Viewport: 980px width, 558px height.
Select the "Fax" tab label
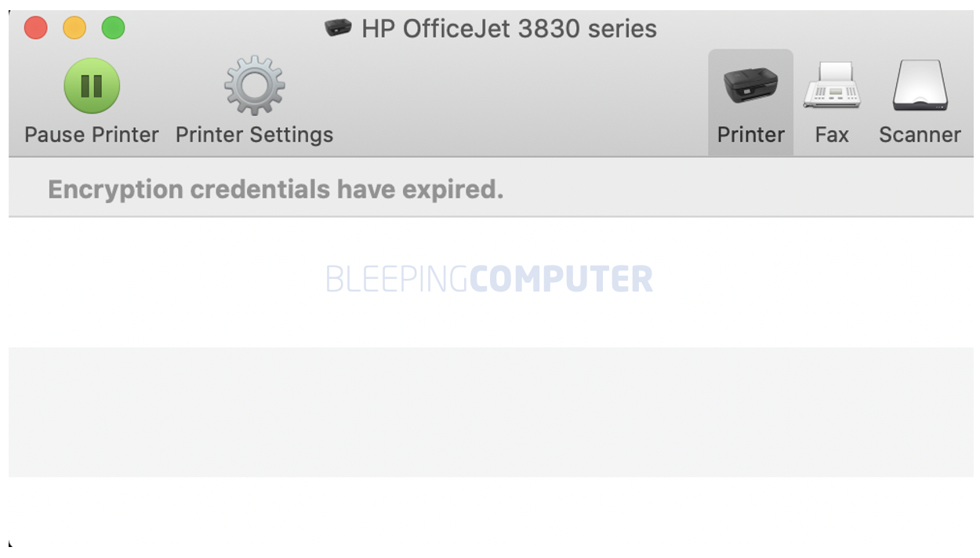coord(832,135)
